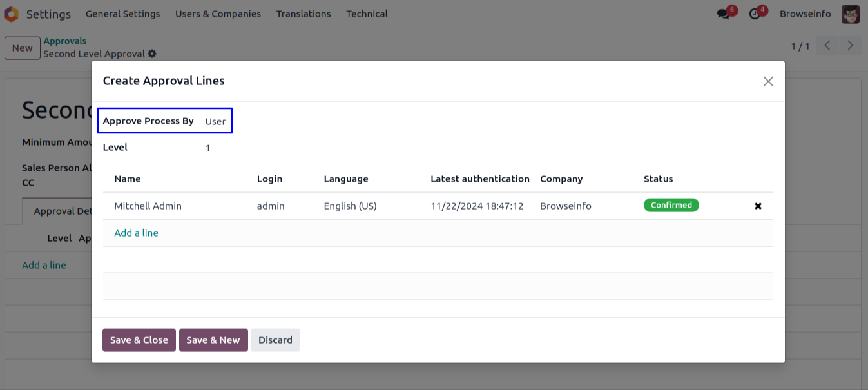
Task: Sort by the Company column header
Action: coord(561,179)
